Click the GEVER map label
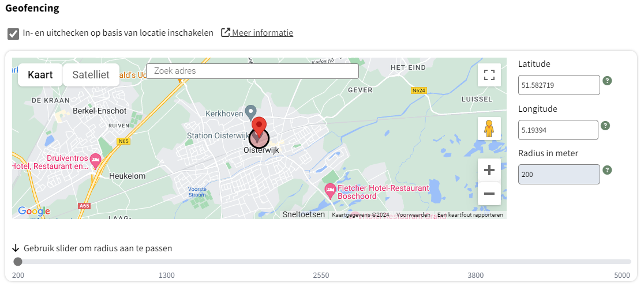This screenshot has width=644, height=287. [x=360, y=90]
